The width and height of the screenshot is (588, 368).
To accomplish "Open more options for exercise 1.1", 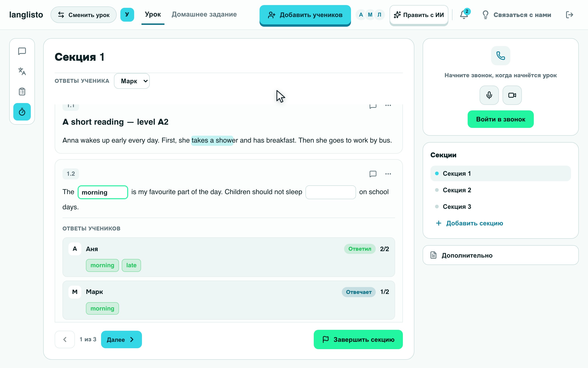I will pos(388,106).
